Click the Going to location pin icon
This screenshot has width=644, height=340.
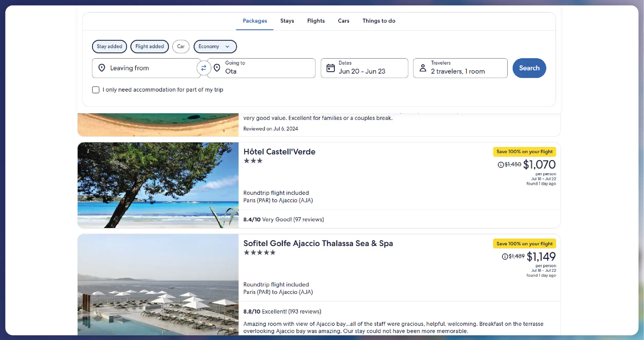pos(217,68)
